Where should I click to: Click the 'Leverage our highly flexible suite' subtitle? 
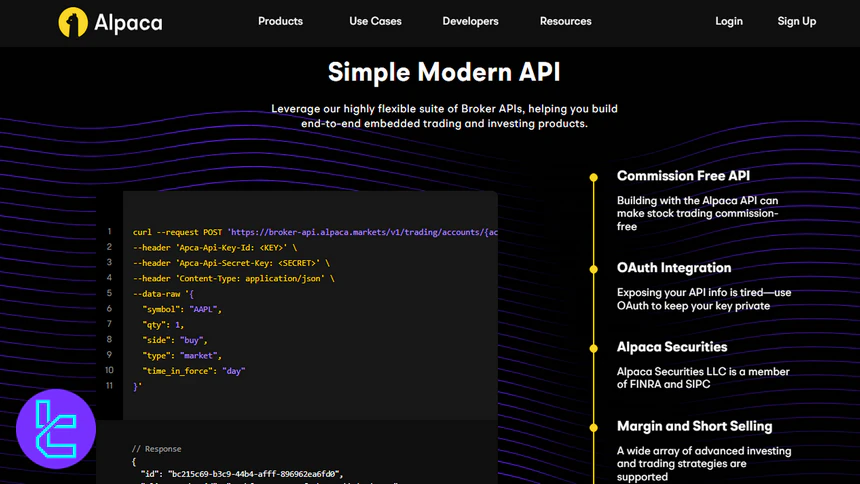pyautogui.click(x=444, y=116)
